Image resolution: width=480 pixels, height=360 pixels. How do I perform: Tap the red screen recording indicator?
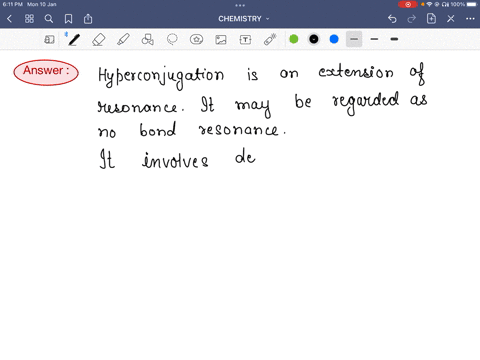(408, 4)
